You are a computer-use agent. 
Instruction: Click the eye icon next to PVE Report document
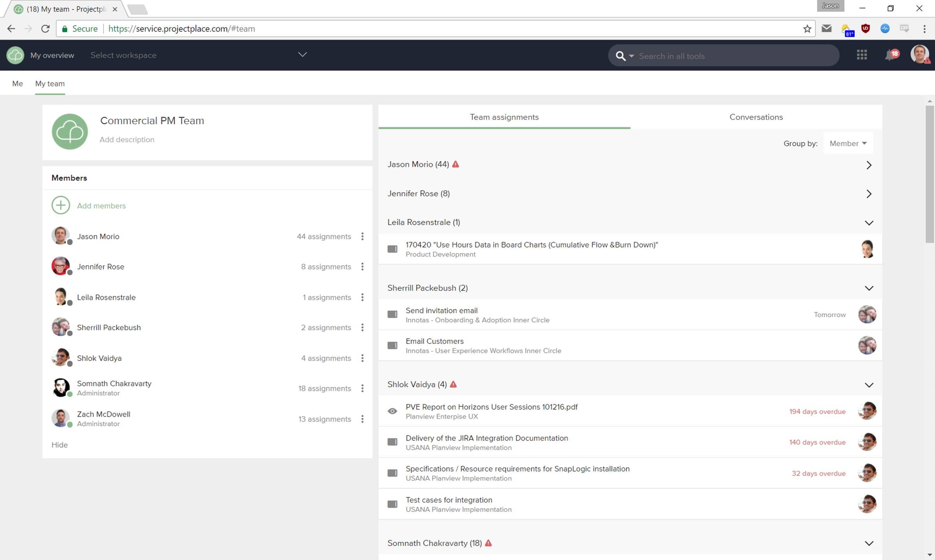(392, 411)
